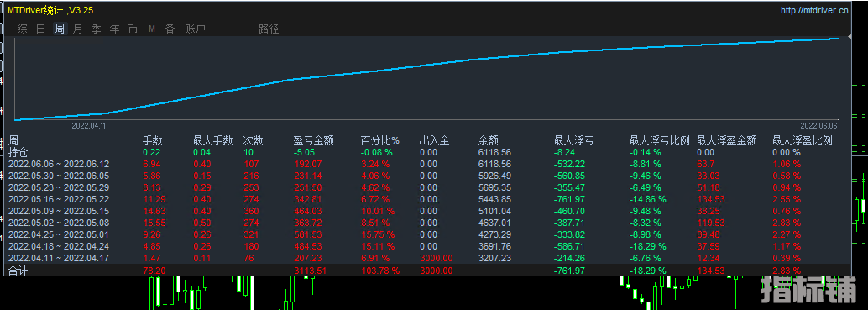868x310 pixels.
Task: Click max floating profit 134.53 in 05.16 row
Action: [711, 199]
